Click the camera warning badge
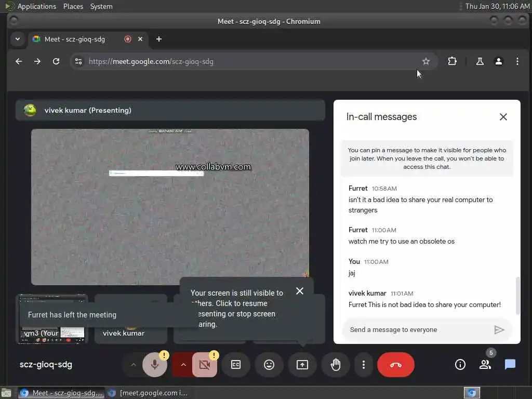532x399 pixels. click(x=214, y=355)
